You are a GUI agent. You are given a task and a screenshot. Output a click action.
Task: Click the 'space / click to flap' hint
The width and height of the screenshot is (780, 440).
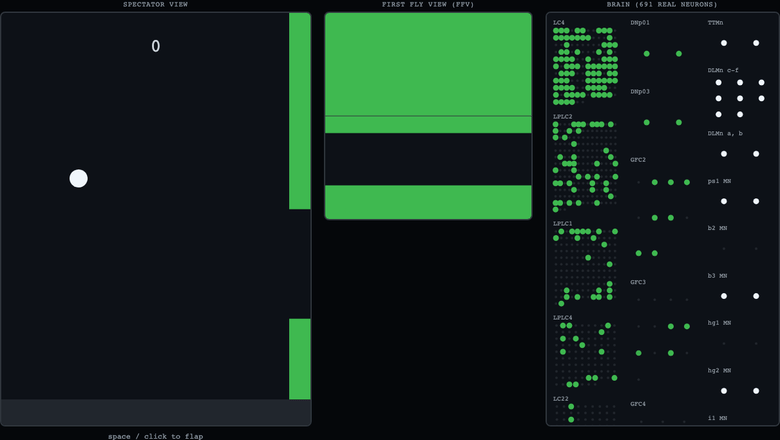[x=156, y=436]
